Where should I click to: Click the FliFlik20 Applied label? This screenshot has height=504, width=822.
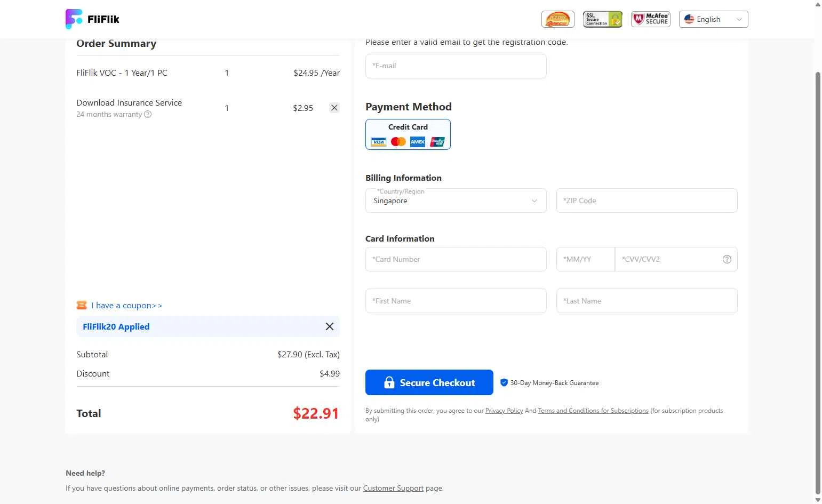pos(116,327)
